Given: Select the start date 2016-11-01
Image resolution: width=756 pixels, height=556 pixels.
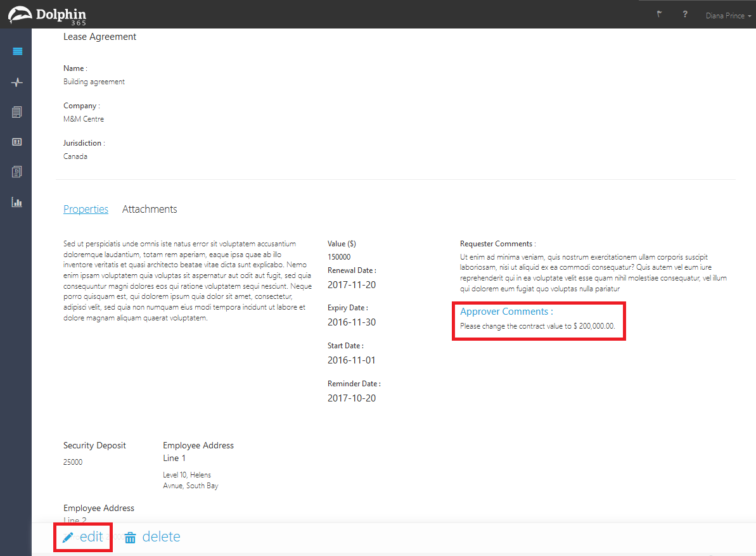Looking at the screenshot, I should point(352,360).
